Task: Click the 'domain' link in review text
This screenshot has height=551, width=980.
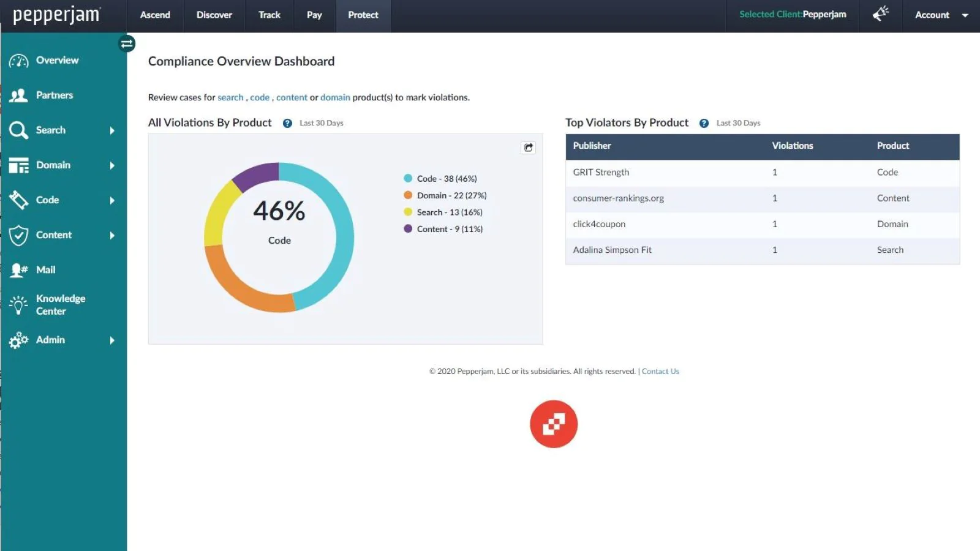Action: pos(335,97)
